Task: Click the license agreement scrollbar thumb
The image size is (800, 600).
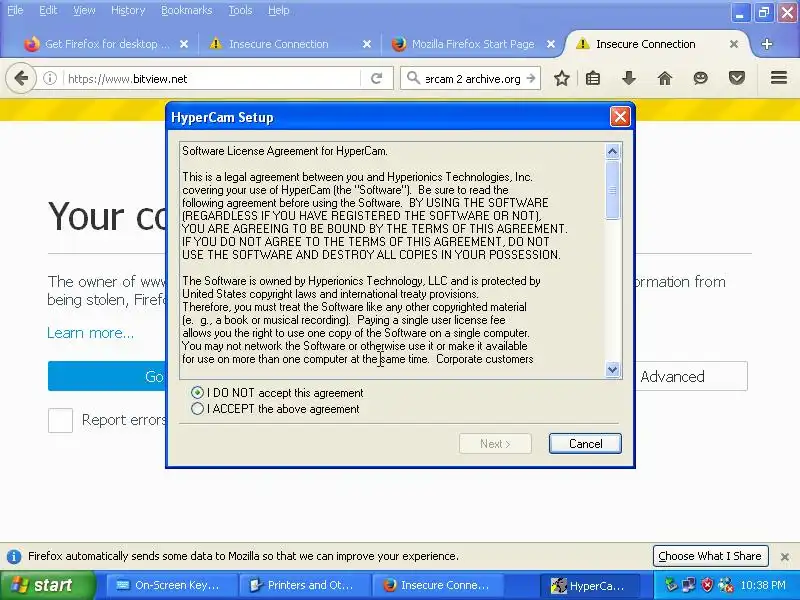Action: 612,190
